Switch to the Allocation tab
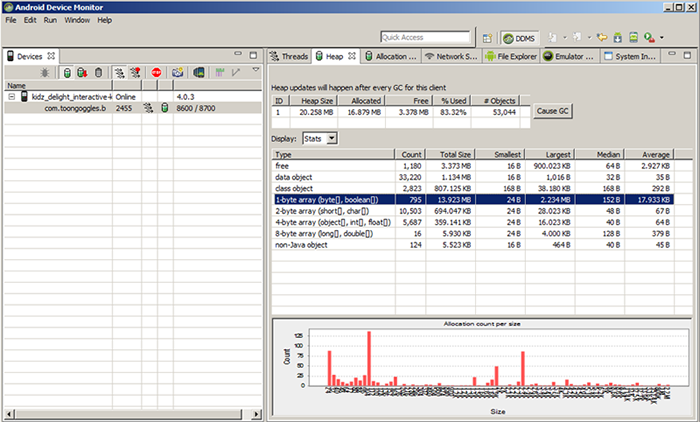Image resolution: width=700 pixels, height=422 pixels. [391, 56]
